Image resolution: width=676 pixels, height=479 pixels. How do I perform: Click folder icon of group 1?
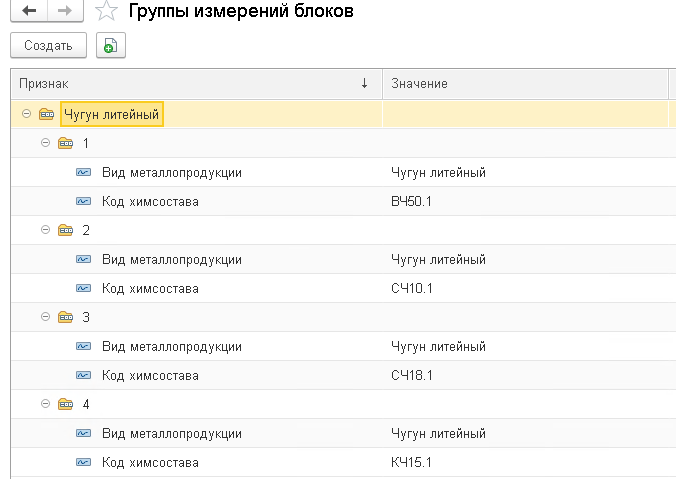click(66, 144)
